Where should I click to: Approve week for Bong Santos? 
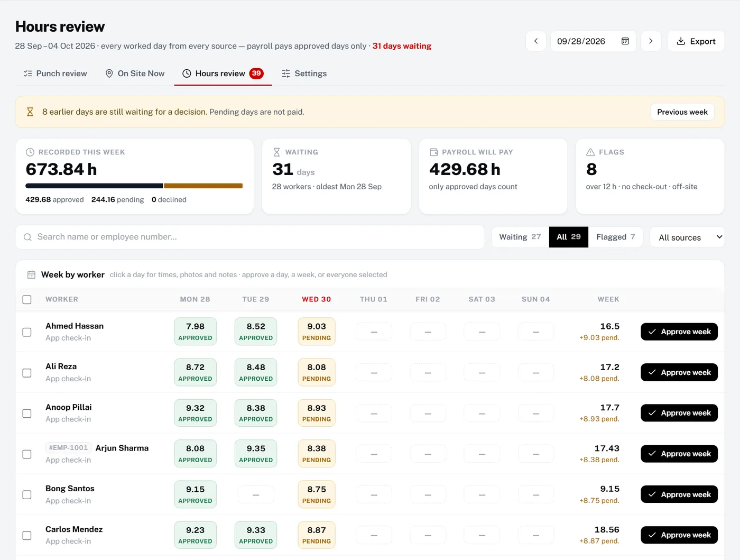679,494
